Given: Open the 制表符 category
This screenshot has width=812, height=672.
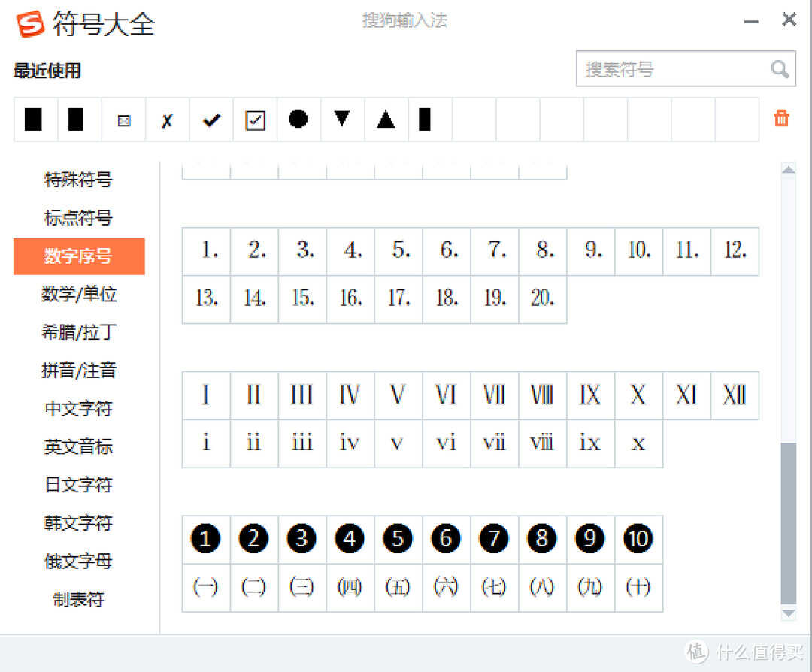Looking at the screenshot, I should [x=79, y=600].
